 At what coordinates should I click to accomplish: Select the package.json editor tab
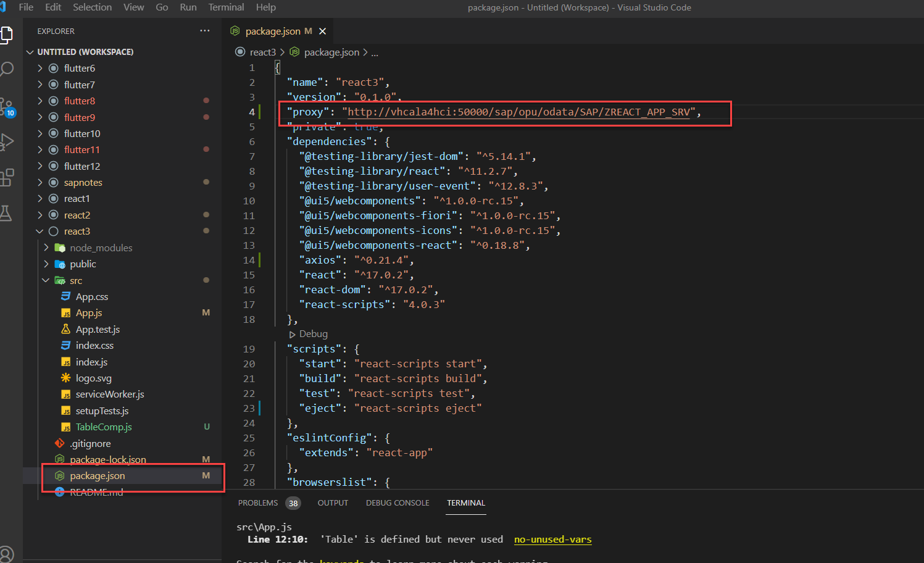point(278,31)
